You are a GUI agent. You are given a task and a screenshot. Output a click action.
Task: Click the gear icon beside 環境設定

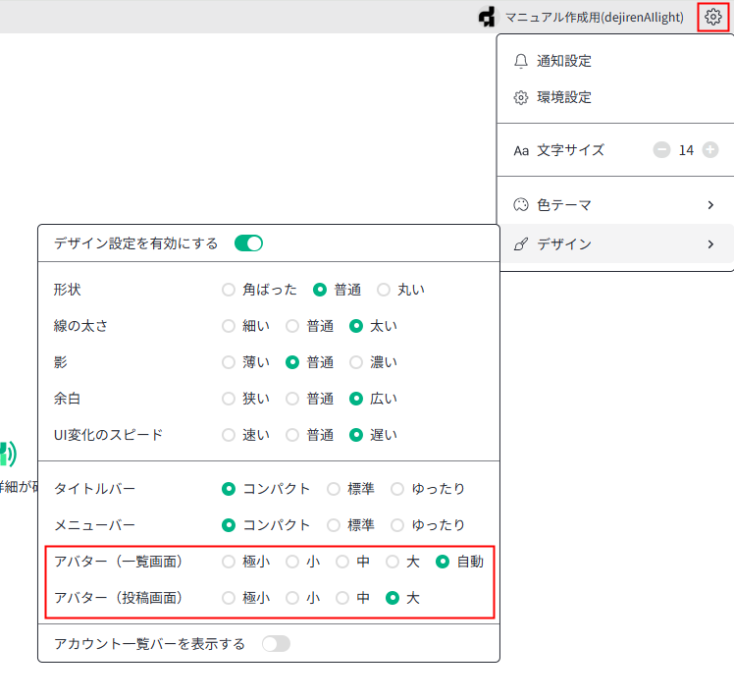click(521, 97)
